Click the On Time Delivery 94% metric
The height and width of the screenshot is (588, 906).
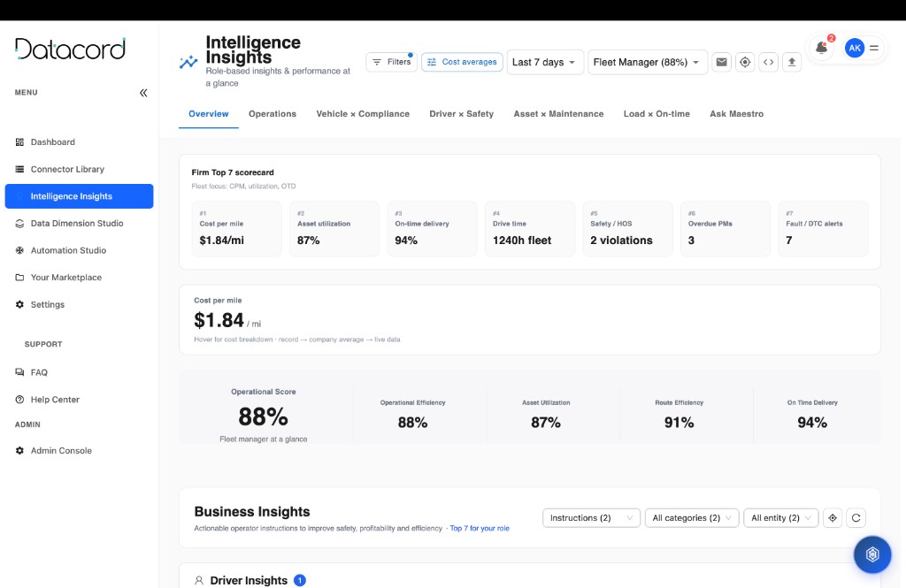pyautogui.click(x=812, y=415)
